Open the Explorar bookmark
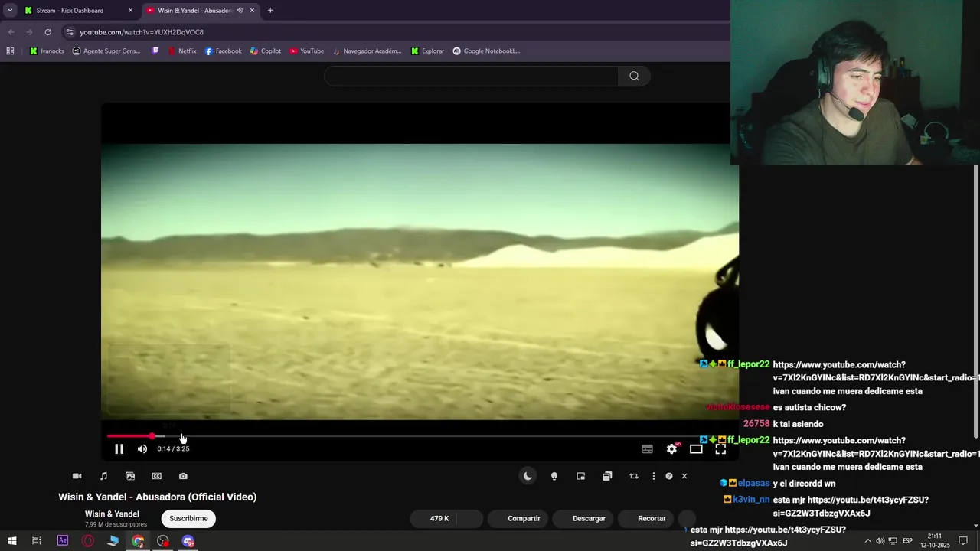The height and width of the screenshot is (551, 980). tap(427, 51)
